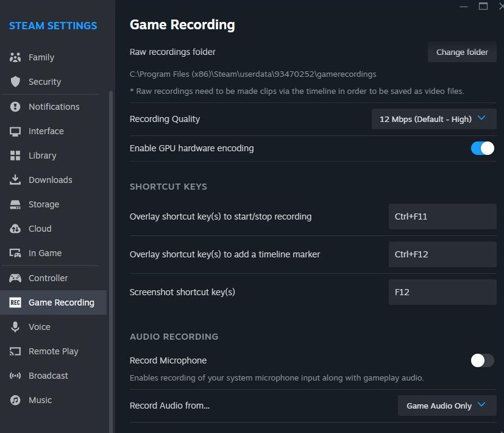Image resolution: width=504 pixels, height=433 pixels.
Task: Minimize the Steam Settings window
Action: pyautogui.click(x=464, y=6)
